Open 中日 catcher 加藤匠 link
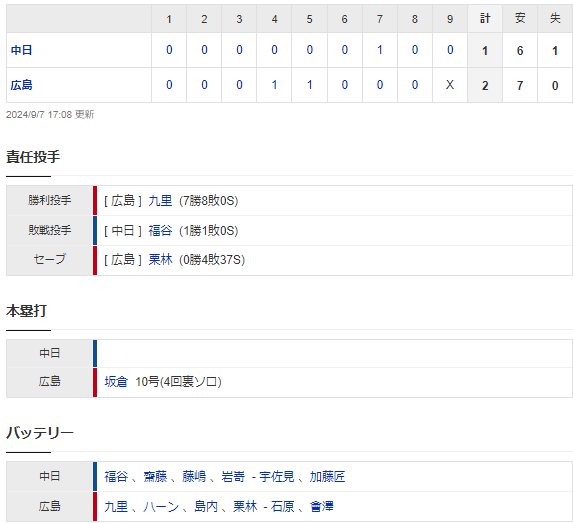Viewport: 573px width, 523px height. pos(327,477)
